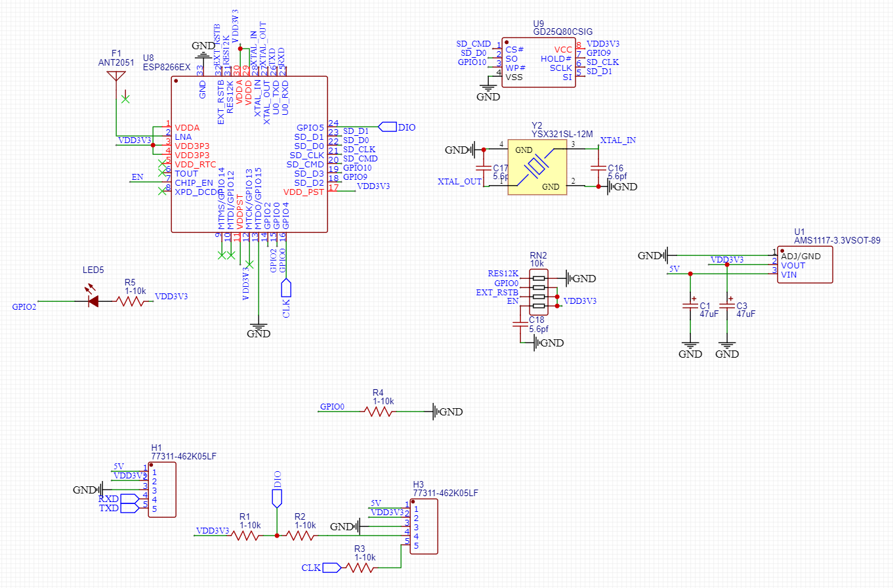This screenshot has width=893, height=588.
Task: Select capacitor C1 47uF symbol
Action: tap(690, 306)
